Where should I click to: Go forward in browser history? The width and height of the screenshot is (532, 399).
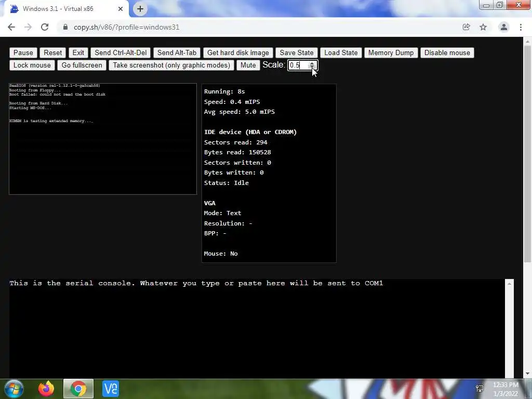click(28, 27)
